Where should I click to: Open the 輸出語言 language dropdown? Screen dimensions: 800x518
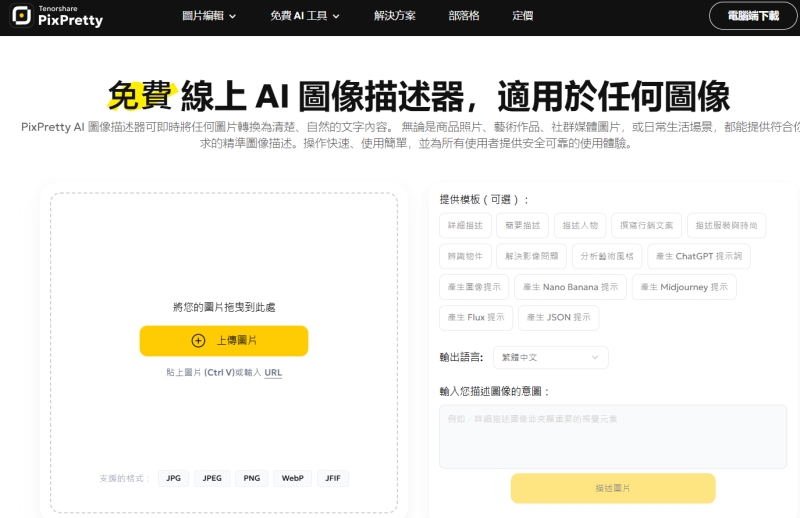click(550, 357)
